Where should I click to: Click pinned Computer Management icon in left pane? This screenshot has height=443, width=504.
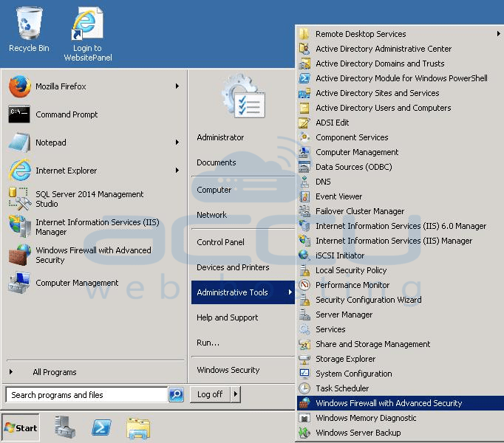click(20, 283)
